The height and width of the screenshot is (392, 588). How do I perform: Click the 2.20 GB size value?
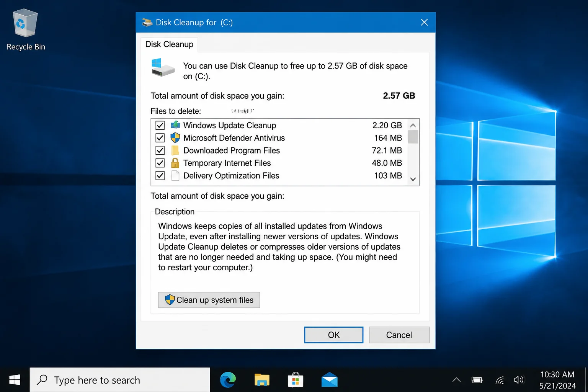click(x=387, y=125)
